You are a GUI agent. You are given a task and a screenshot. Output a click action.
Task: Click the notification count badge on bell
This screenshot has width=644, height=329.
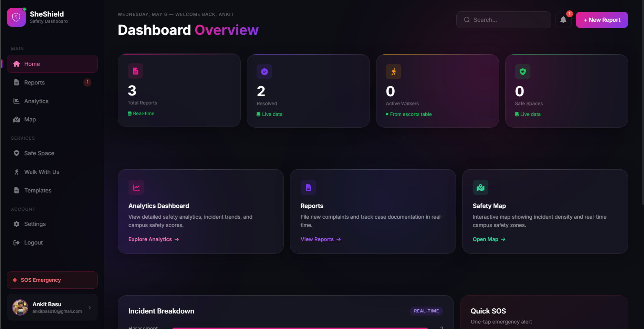point(570,13)
